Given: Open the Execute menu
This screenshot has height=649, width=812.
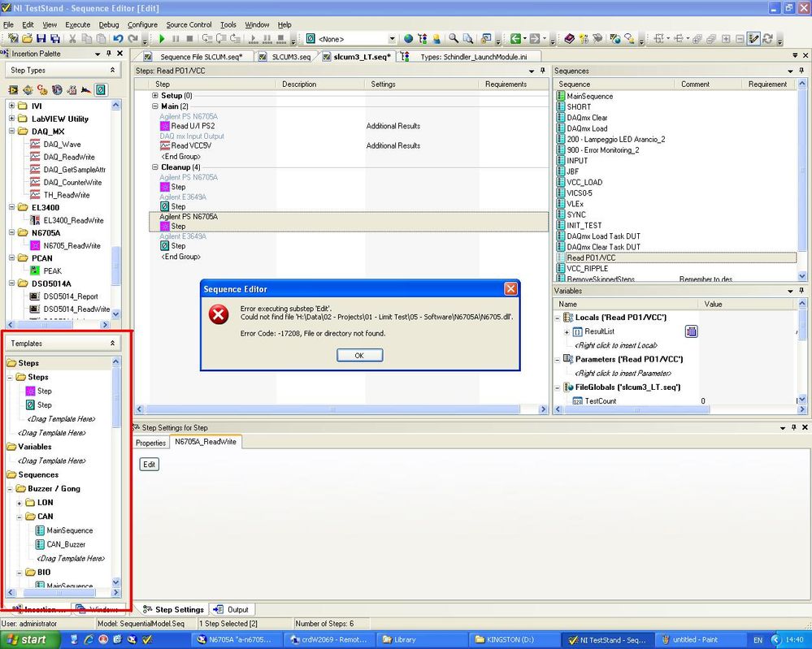Looking at the screenshot, I should pyautogui.click(x=78, y=24).
